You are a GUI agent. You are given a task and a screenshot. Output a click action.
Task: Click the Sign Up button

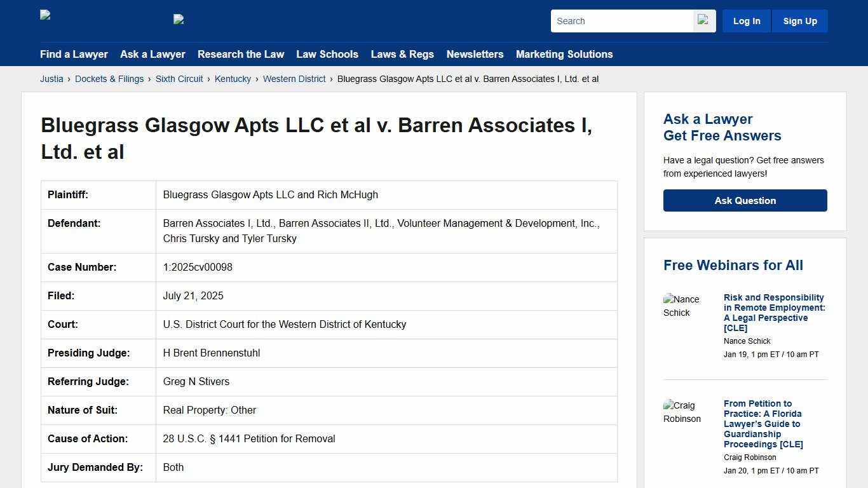tap(799, 20)
